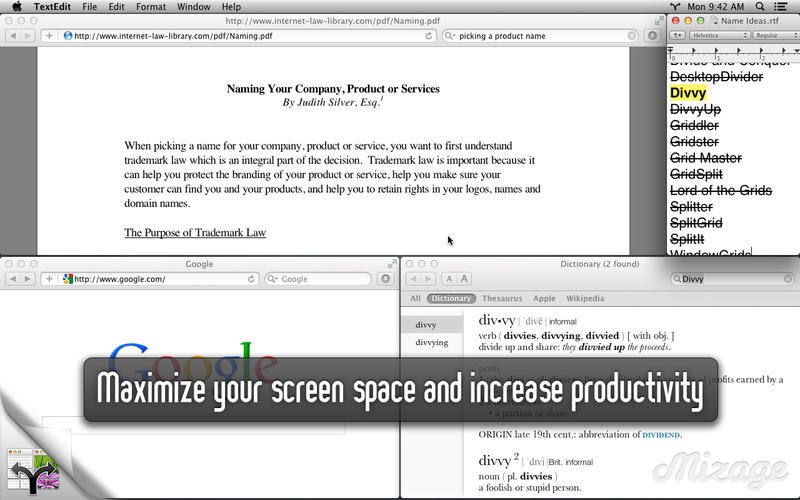This screenshot has width=800, height=500.
Task: Switch to the Thesaurus tab
Action: point(502,298)
